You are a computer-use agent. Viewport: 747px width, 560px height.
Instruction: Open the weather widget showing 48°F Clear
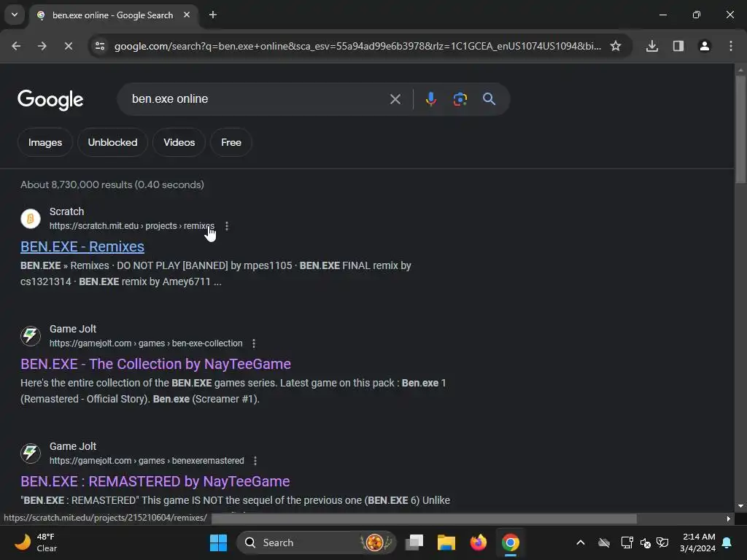[x=36, y=542]
